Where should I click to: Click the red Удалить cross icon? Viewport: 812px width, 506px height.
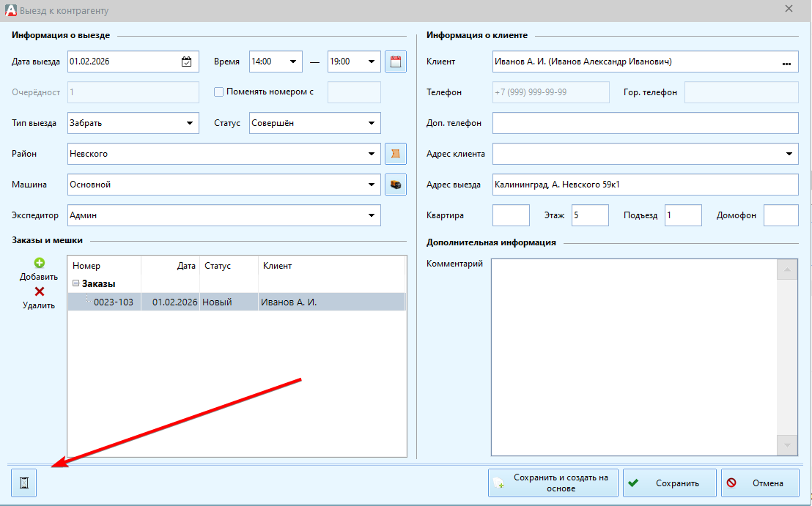tap(40, 291)
